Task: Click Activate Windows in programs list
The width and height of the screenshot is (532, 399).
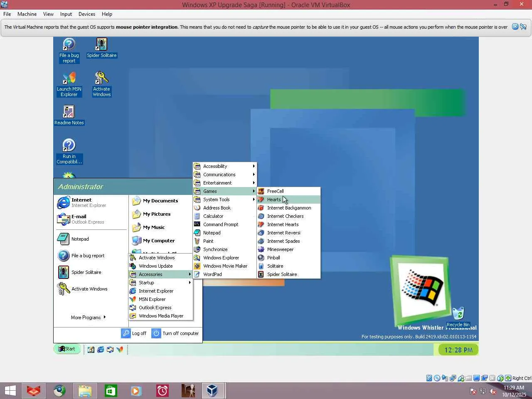Action: click(160, 258)
